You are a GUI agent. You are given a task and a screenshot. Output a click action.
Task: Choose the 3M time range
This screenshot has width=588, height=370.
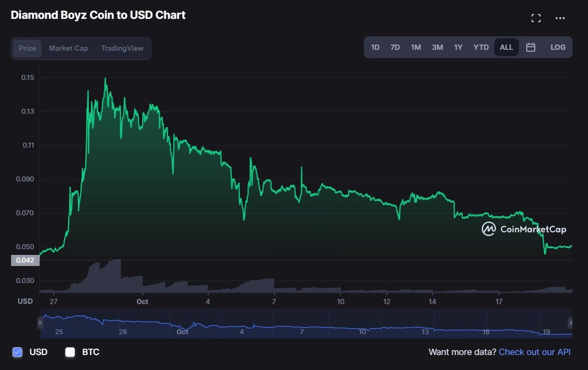(437, 47)
